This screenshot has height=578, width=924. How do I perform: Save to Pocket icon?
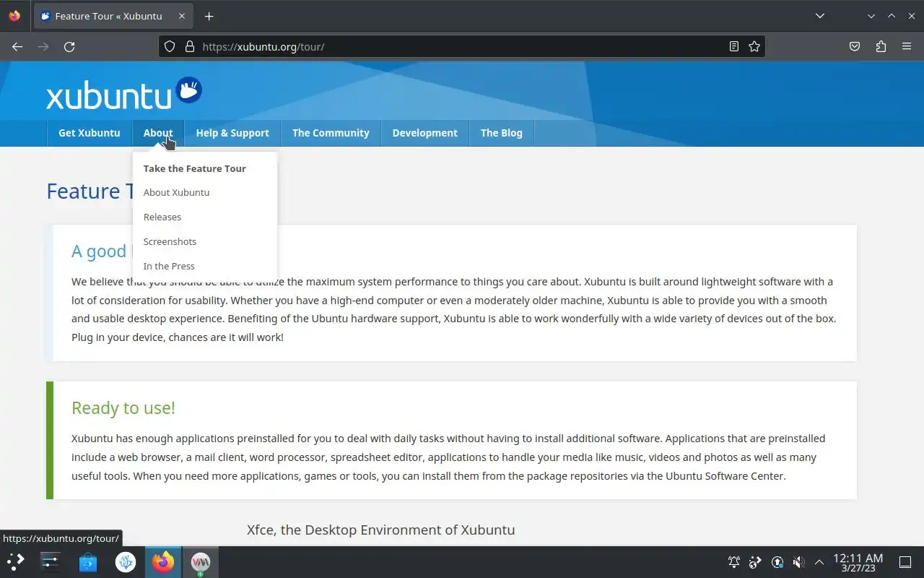855,46
